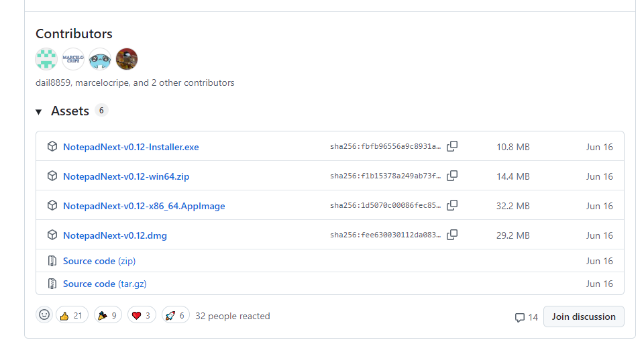This screenshot has width=644, height=344.
Task: Download NotepadNext-v0.12-x86_64.AppImage
Action: point(144,206)
